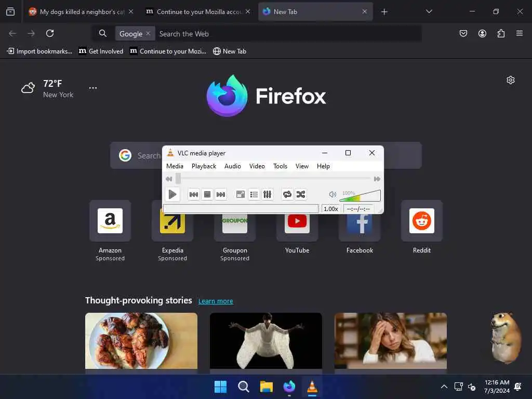The height and width of the screenshot is (399, 532).
Task: Open weather widget three-dot options menu
Action: pos(92,88)
